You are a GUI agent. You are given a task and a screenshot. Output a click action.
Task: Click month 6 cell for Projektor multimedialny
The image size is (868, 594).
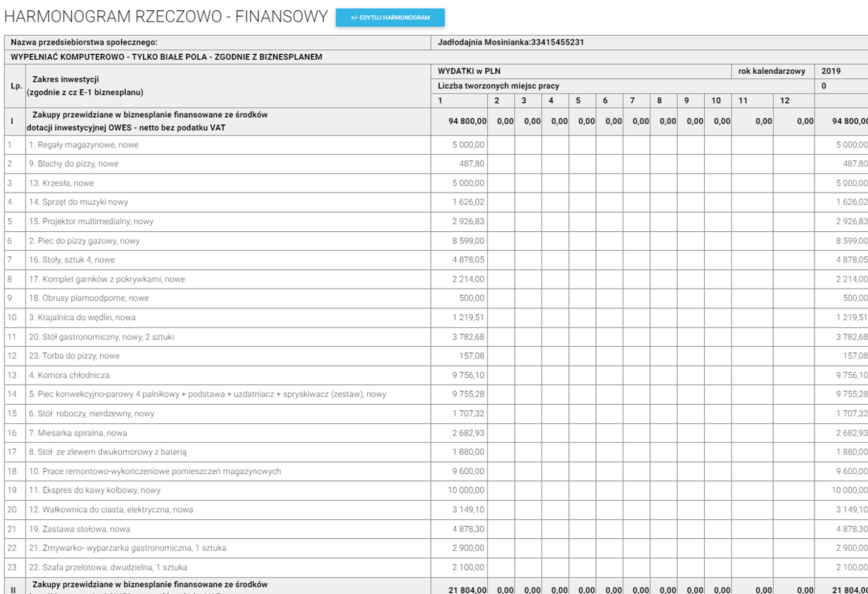click(609, 221)
